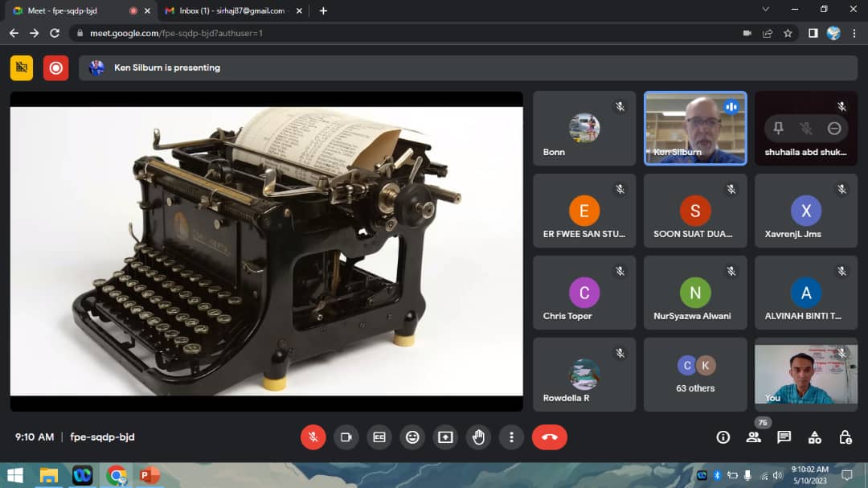Open the three-dot more options menu

pyautogui.click(x=511, y=437)
